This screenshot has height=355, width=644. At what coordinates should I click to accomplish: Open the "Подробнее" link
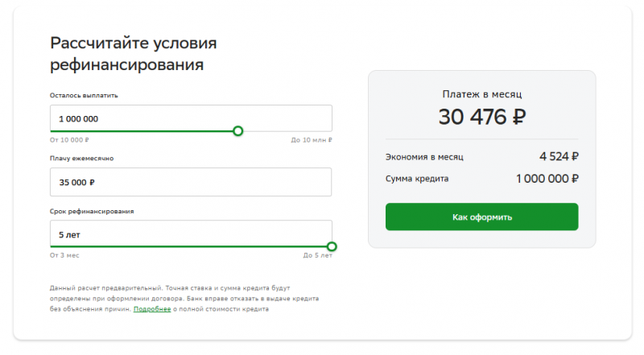(152, 308)
